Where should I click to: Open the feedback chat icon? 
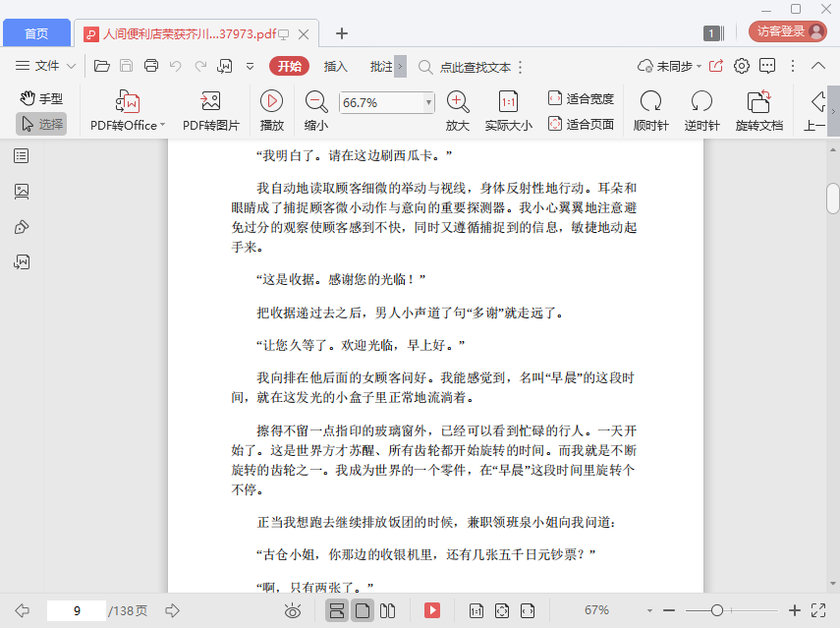click(x=767, y=66)
